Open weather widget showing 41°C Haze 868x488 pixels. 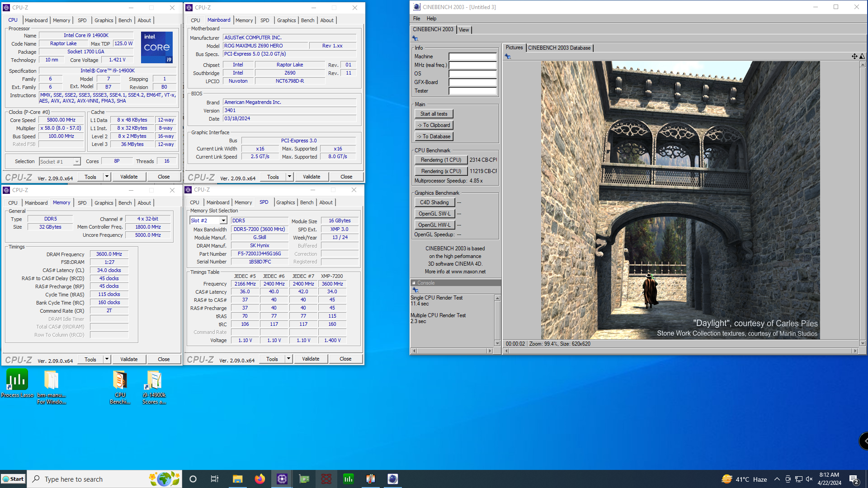tap(745, 479)
